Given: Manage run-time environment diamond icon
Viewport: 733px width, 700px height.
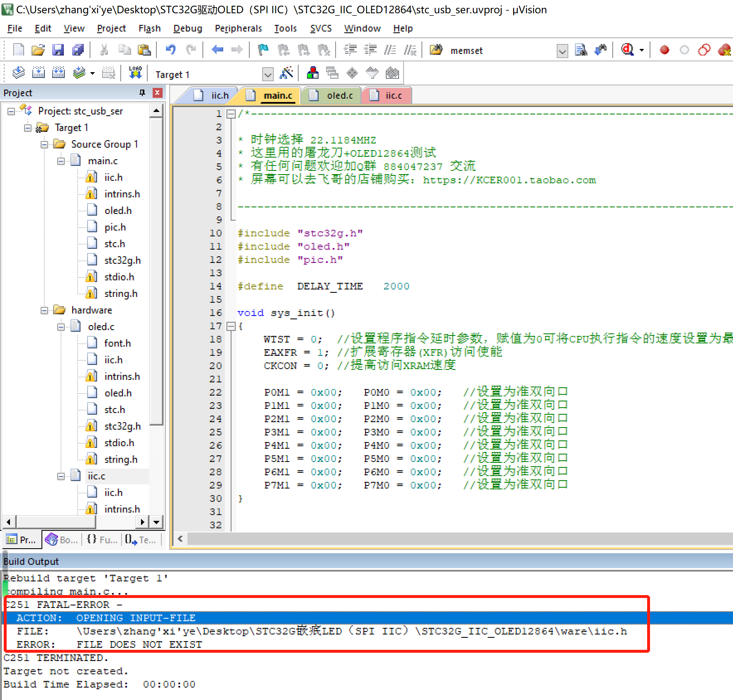Looking at the screenshot, I should [352, 73].
